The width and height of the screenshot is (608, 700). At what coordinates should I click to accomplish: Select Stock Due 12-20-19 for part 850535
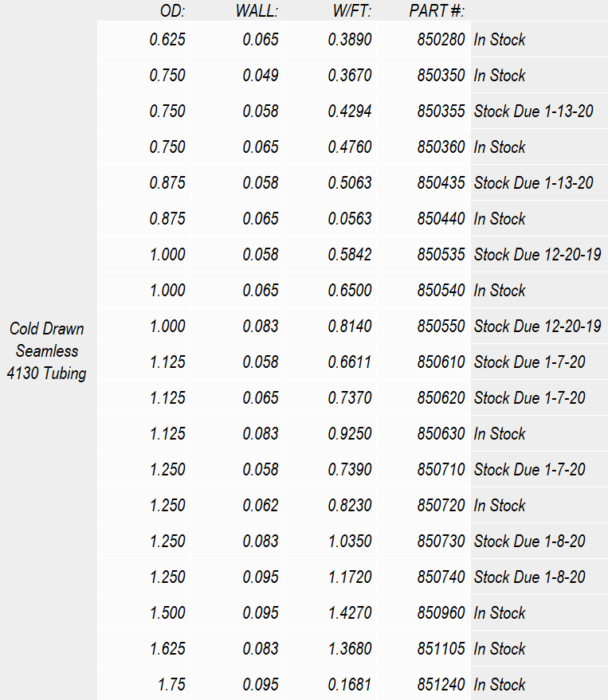[x=537, y=255]
